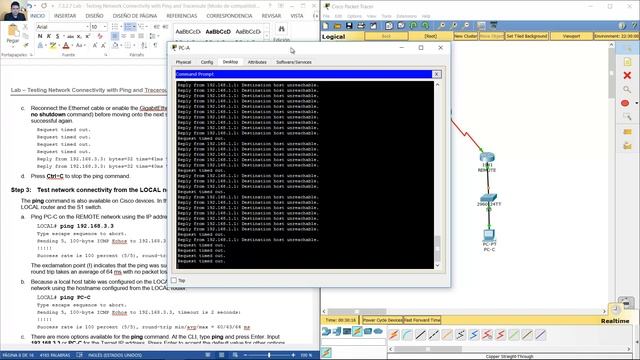The width and height of the screenshot is (640, 360).
Task: Open the File menu in Packet Tracer
Action: [x=326, y=16]
